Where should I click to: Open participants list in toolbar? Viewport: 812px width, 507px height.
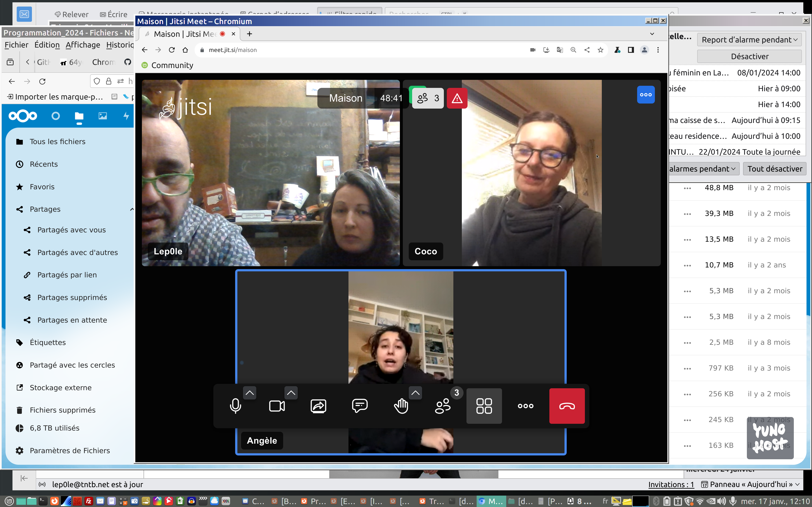click(443, 406)
